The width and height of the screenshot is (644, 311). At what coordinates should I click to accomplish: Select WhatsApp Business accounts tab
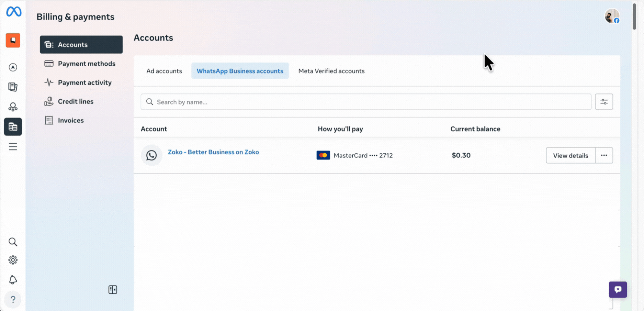(x=240, y=71)
